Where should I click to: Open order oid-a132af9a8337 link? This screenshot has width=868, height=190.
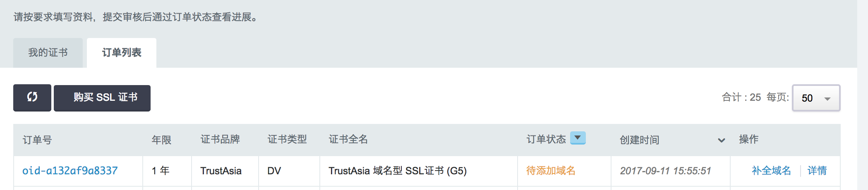coord(70,171)
